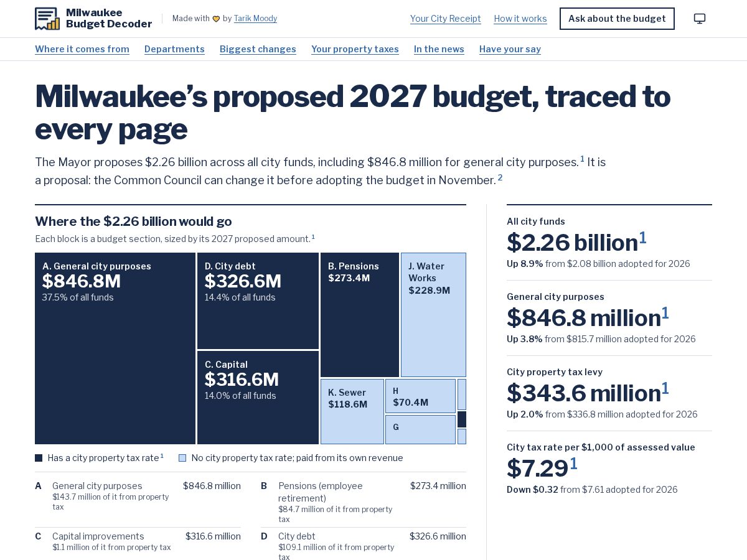Click footnote 1 after 2027 proposed amount caption
Viewport: 747px width, 560px height.
coord(313,237)
